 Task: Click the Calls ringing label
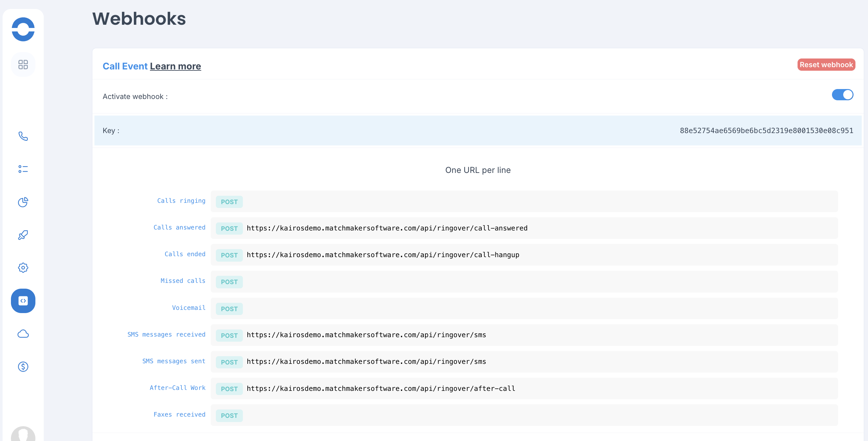tap(181, 201)
